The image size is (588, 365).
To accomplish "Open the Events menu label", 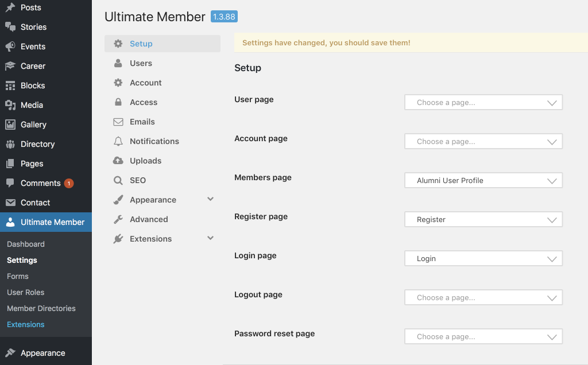I will [33, 46].
